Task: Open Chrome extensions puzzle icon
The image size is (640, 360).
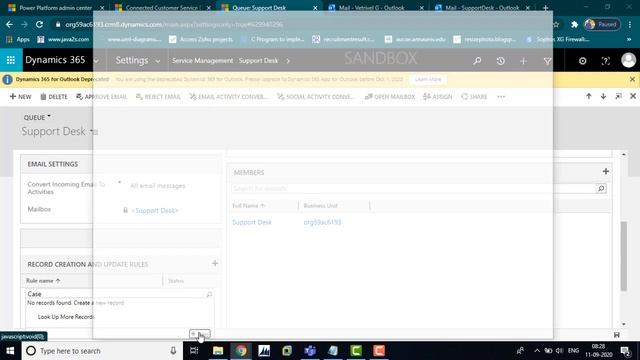Action: (x=575, y=24)
